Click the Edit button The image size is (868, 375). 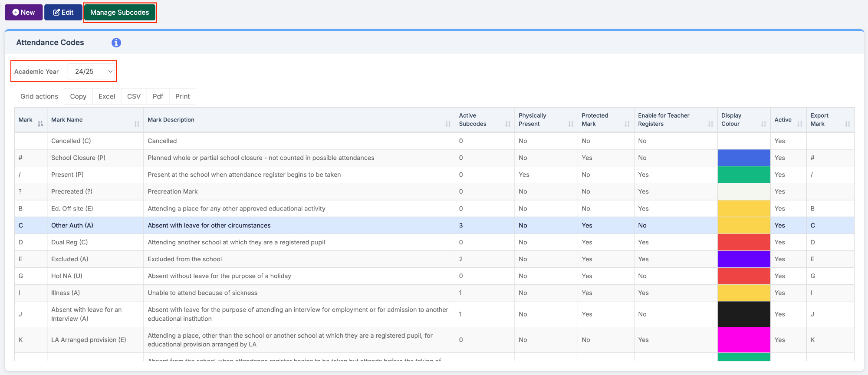[63, 12]
